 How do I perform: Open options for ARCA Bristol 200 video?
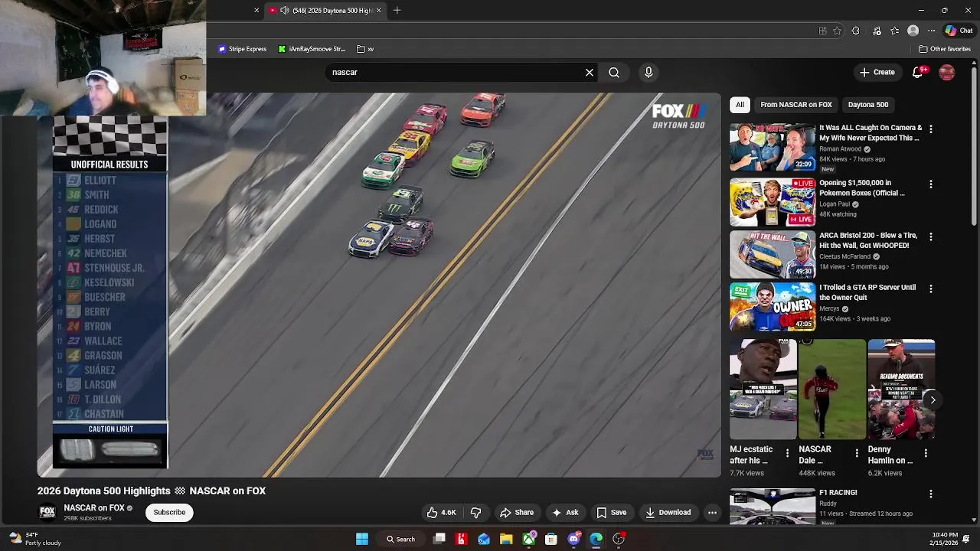[x=931, y=237]
